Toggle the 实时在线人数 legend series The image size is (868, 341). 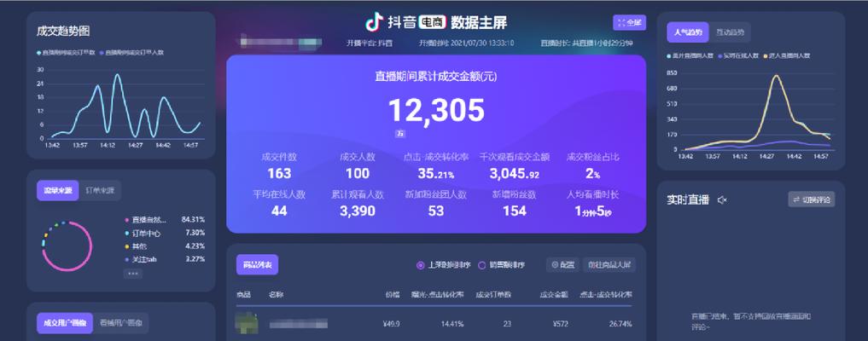[740, 55]
